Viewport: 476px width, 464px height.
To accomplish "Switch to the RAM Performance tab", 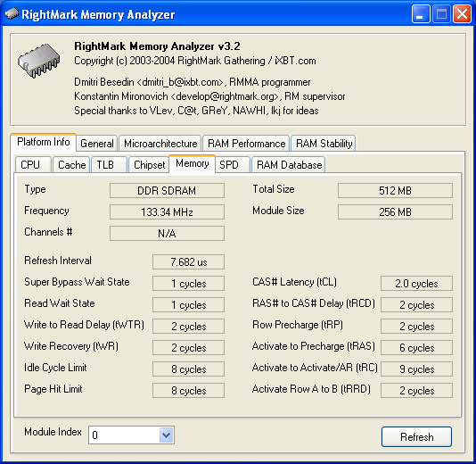I will [x=246, y=144].
